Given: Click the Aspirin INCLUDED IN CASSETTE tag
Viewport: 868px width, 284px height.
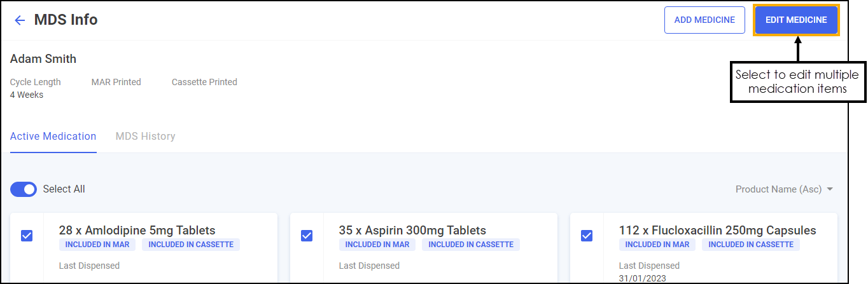Looking at the screenshot, I should coord(471,245).
